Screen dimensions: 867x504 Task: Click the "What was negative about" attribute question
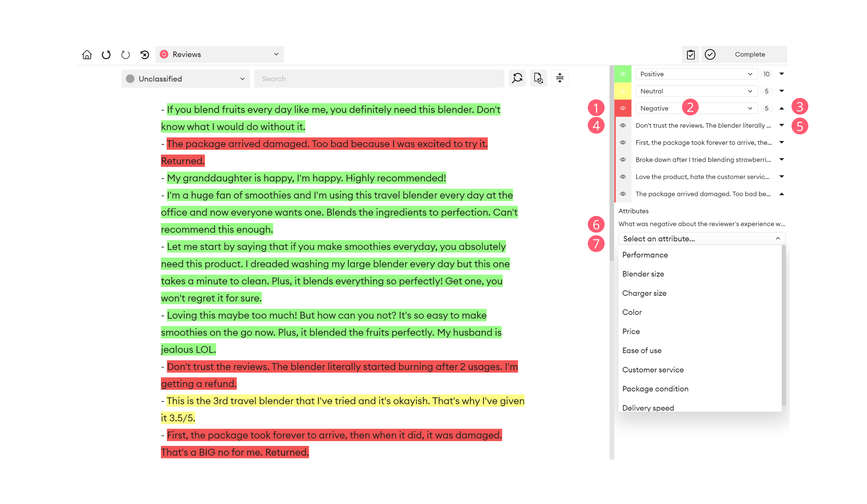coord(702,224)
